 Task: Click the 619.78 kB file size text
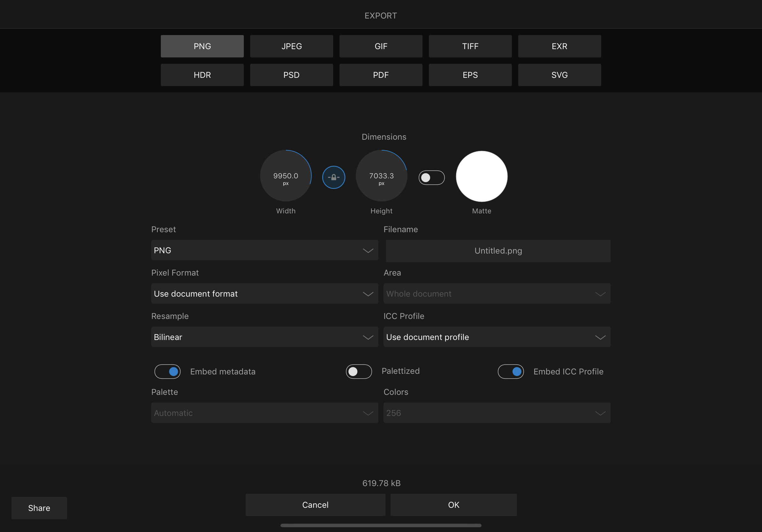[381, 483]
